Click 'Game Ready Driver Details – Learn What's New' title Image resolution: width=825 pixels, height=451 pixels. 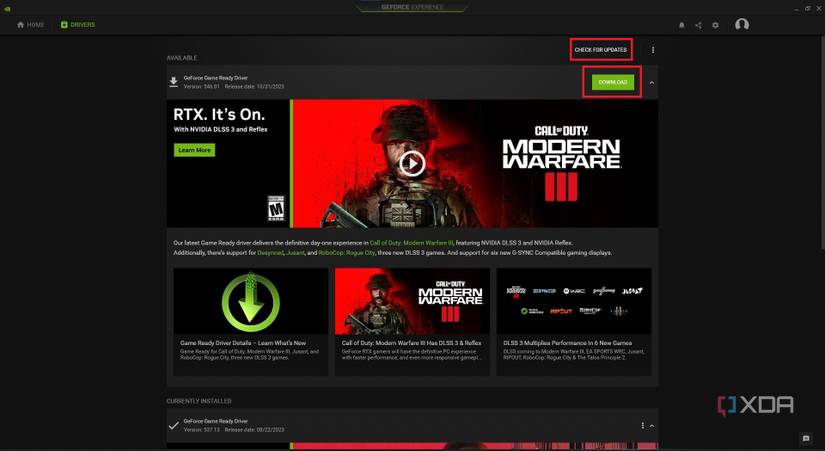pyautogui.click(x=243, y=343)
